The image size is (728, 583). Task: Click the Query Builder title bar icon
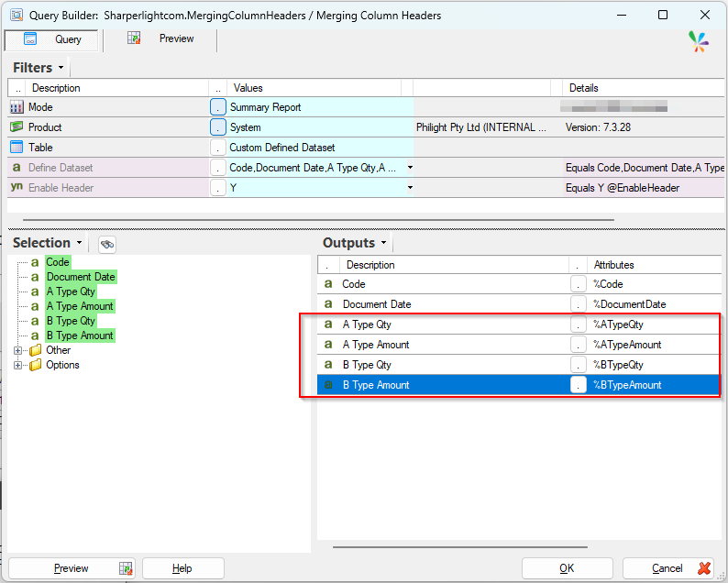point(17,15)
